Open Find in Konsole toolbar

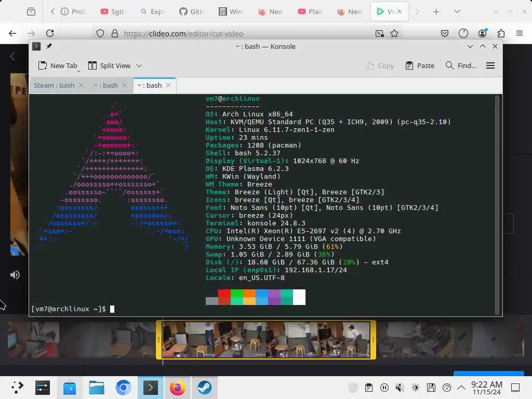461,65
